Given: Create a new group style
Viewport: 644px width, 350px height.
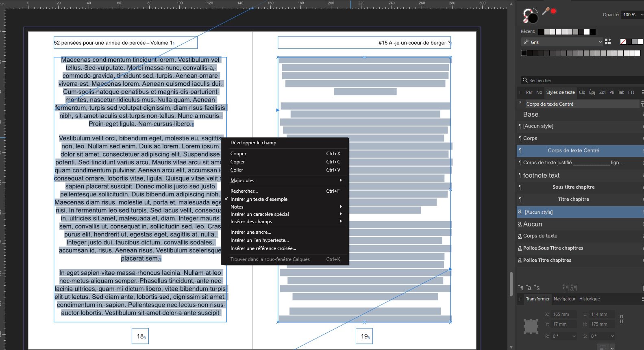Looking at the screenshot, I should [x=537, y=287].
